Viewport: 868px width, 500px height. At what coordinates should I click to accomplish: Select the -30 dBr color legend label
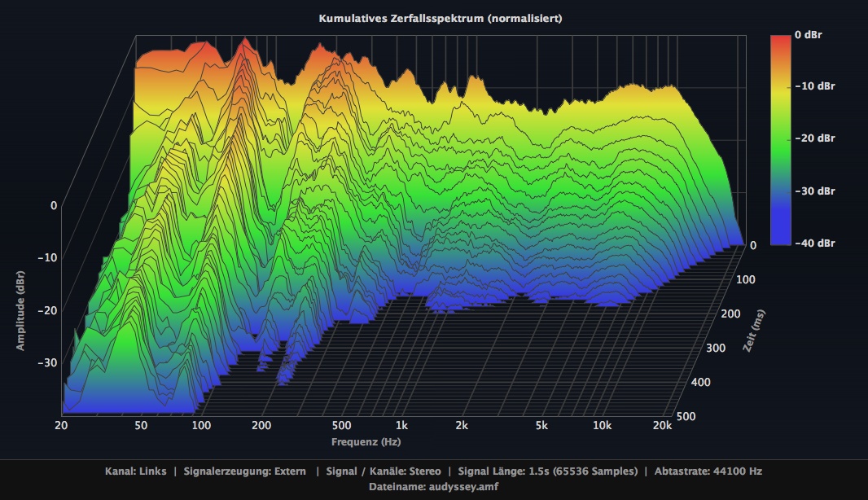coord(814,191)
